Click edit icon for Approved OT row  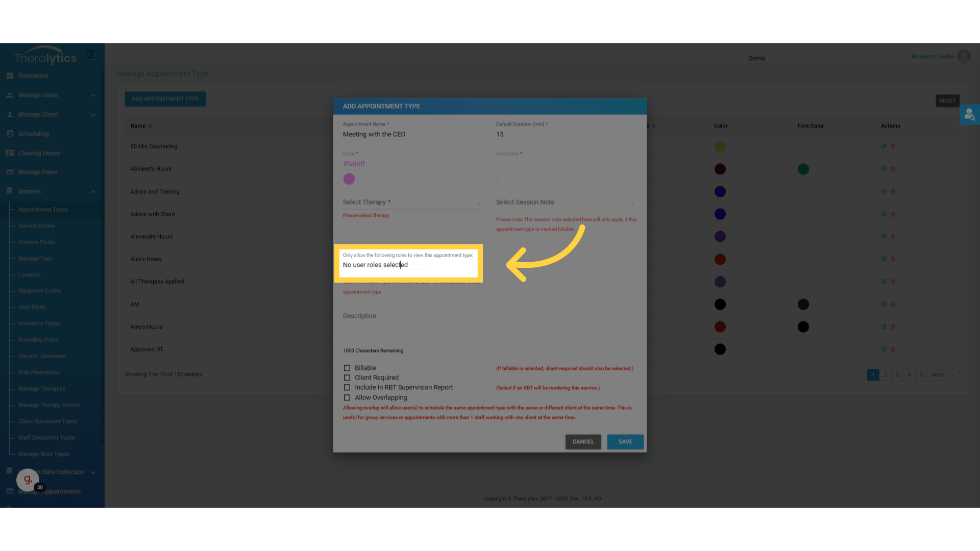click(x=883, y=349)
